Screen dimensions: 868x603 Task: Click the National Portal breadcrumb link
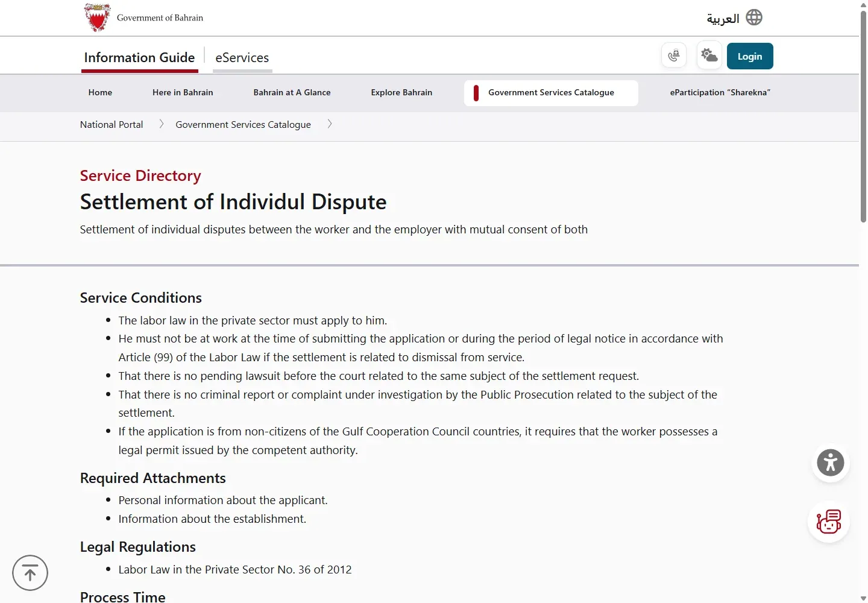[x=112, y=124]
